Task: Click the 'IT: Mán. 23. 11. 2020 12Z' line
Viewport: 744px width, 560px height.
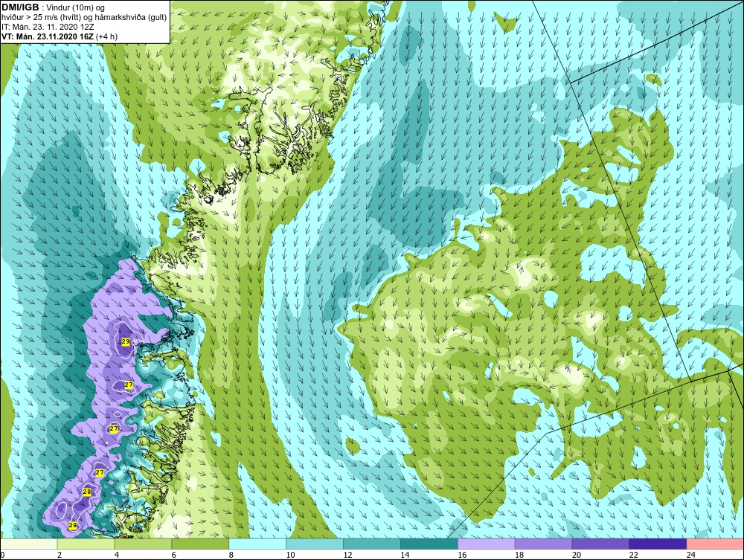Action: [x=48, y=27]
